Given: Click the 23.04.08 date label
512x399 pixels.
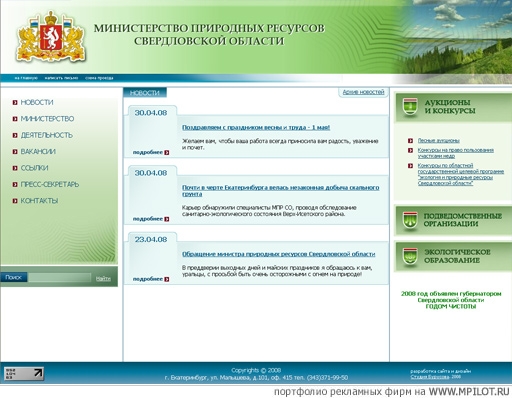Looking at the screenshot, I should [x=151, y=240].
